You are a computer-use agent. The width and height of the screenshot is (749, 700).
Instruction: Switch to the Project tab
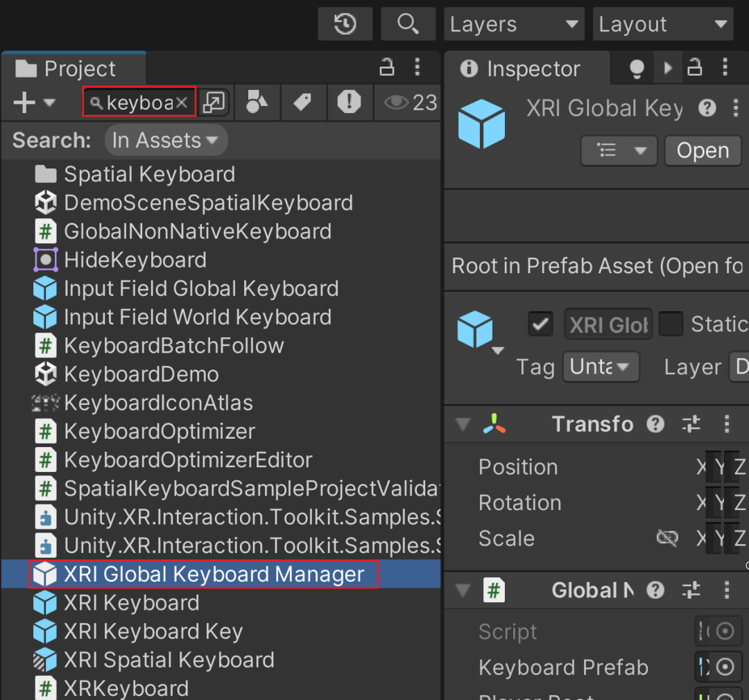tap(74, 69)
